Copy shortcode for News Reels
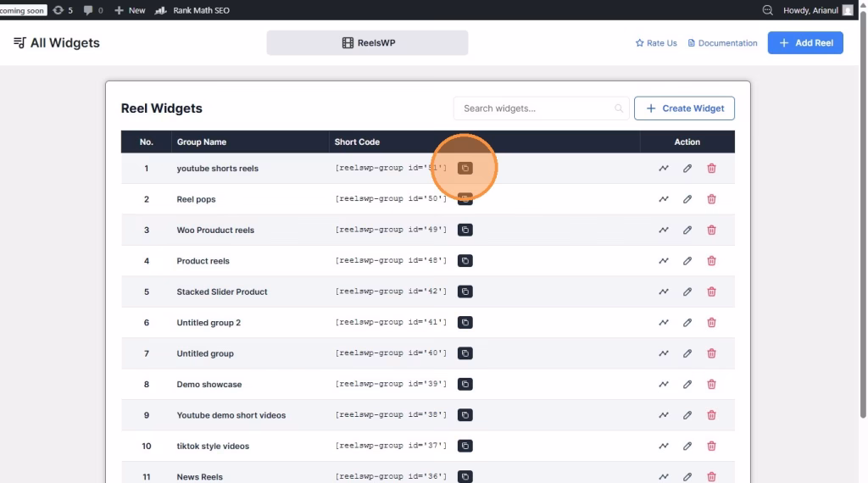The height and width of the screenshot is (483, 868). point(465,476)
